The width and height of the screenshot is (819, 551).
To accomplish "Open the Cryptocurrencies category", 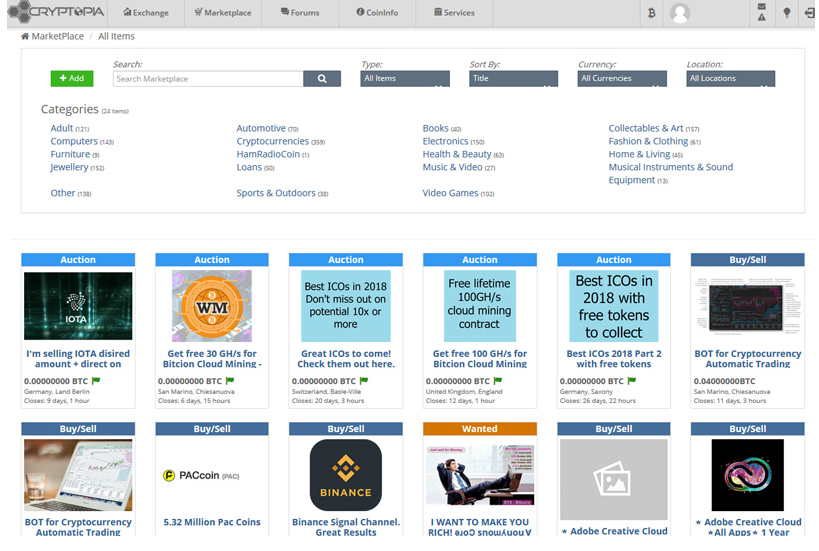I will coord(273,141).
